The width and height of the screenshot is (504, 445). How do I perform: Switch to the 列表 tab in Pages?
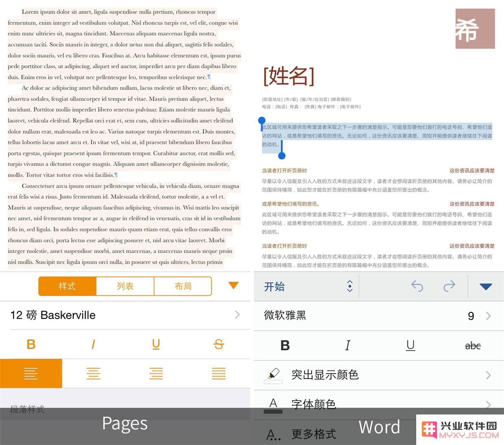(125, 286)
